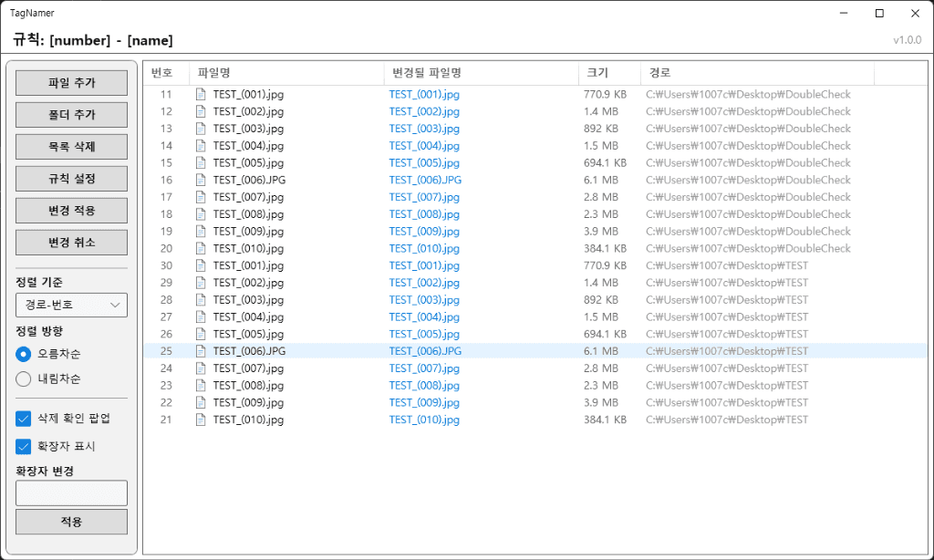Disable the 확장자 표시 checkbox
934x560 pixels.
[x=24, y=447]
